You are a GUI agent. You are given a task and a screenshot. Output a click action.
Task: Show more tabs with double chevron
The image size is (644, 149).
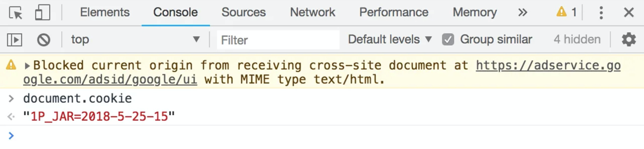pyautogui.click(x=522, y=12)
